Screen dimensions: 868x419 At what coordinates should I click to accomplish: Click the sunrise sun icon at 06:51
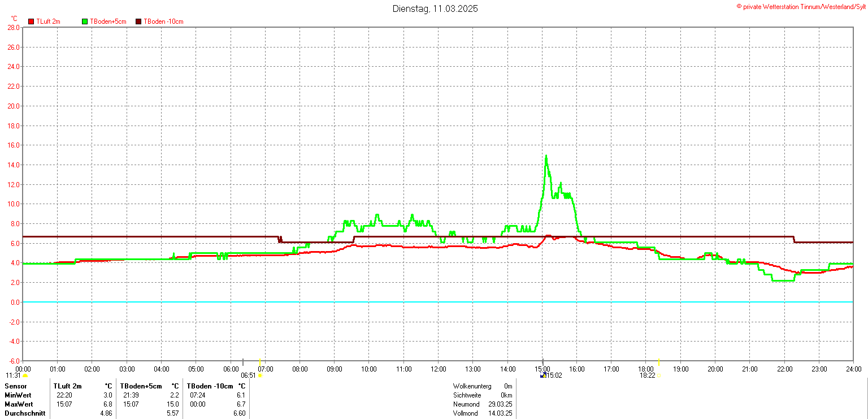click(x=260, y=375)
